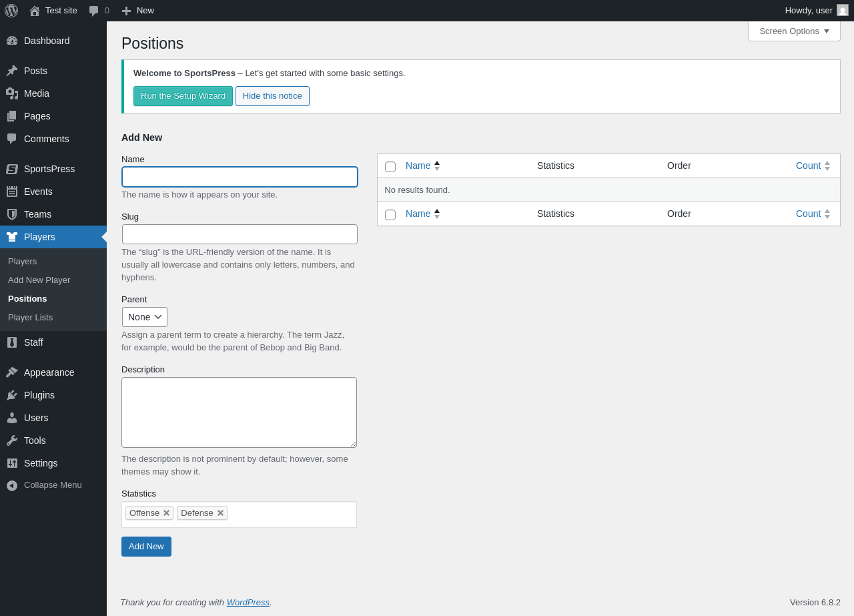Sort by Name arrows in table header
Image resolution: width=854 pixels, height=616 pixels.
(x=437, y=166)
